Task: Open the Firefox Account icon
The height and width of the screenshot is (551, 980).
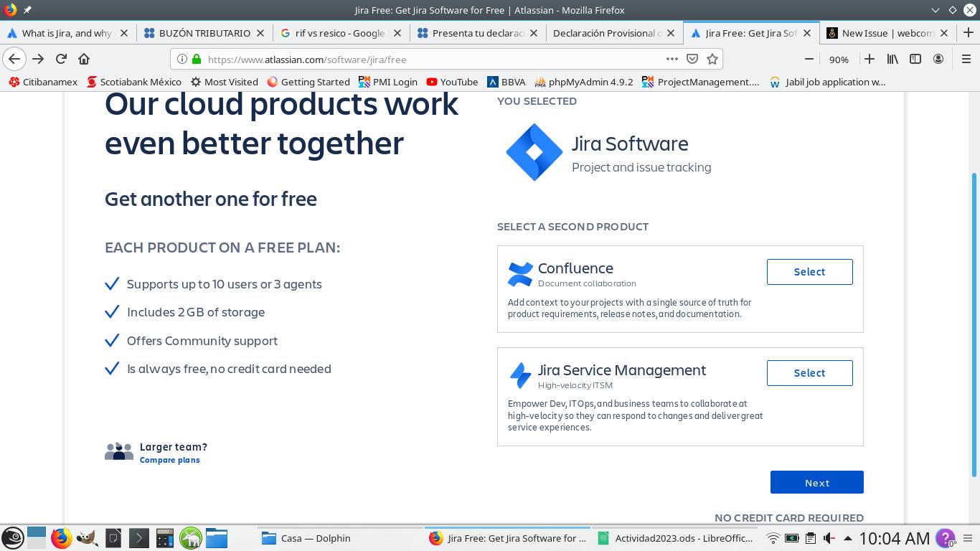Action: (938, 59)
